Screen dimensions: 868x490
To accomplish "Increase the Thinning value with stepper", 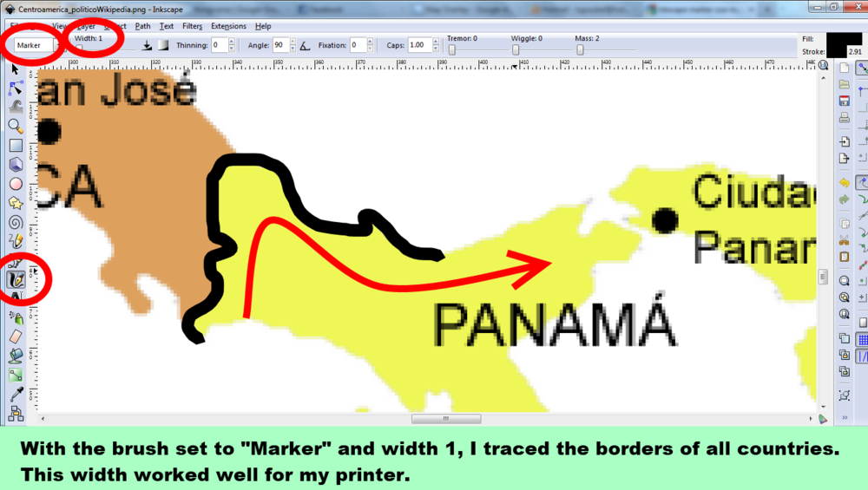I will (232, 42).
